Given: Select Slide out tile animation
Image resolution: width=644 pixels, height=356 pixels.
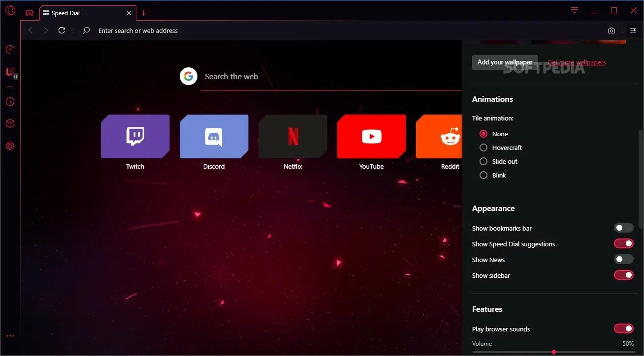Looking at the screenshot, I should [483, 161].
